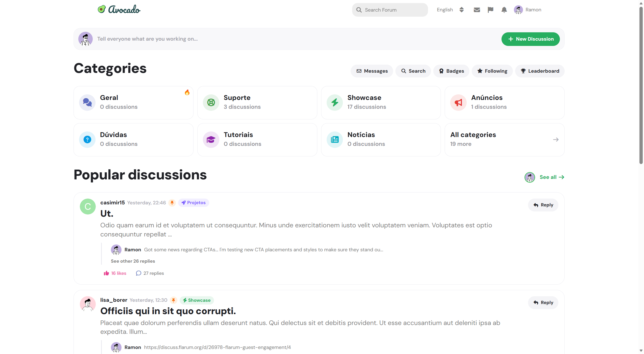The width and height of the screenshot is (644, 354).
Task: Open the Messages tab
Action: pos(372,71)
